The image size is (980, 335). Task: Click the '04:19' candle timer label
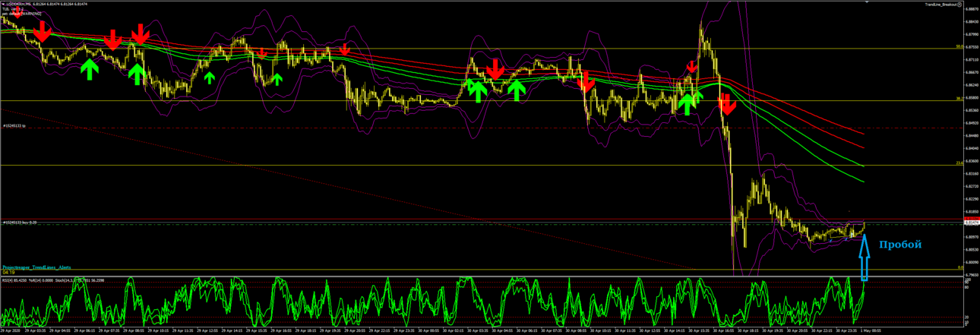tap(8, 272)
